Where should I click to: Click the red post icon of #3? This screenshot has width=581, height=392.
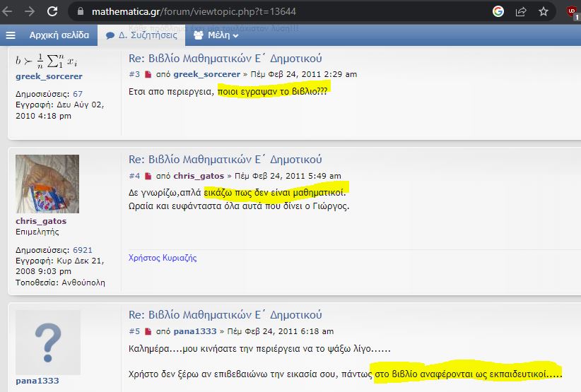pos(148,74)
